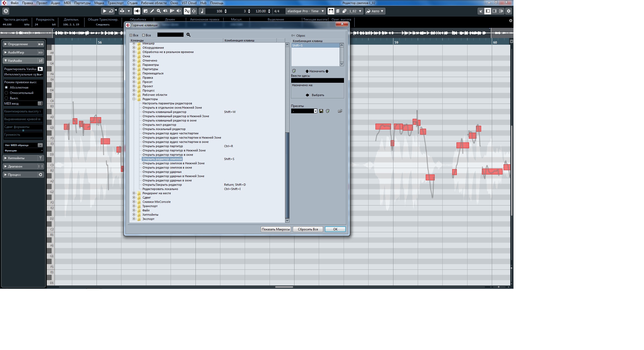Expand the Транспорт commands folder
The height and width of the screenshot is (350, 644).
click(134, 206)
